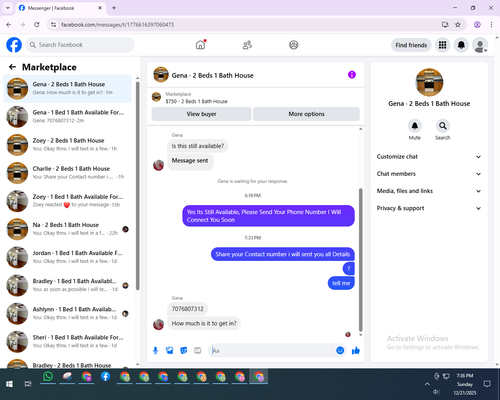The width and height of the screenshot is (500, 400).
Task: Click the conversation list scrollbar
Action: [137, 185]
